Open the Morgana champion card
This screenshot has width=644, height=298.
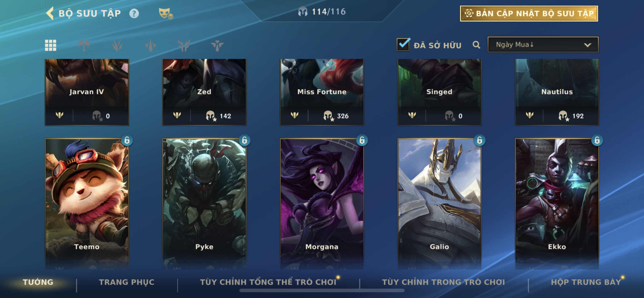click(x=322, y=203)
